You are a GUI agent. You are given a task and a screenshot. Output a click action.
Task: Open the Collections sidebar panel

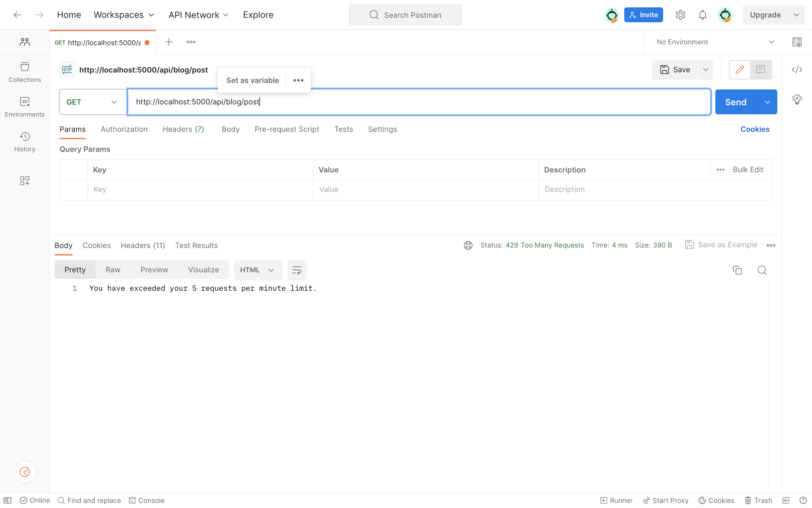point(25,72)
